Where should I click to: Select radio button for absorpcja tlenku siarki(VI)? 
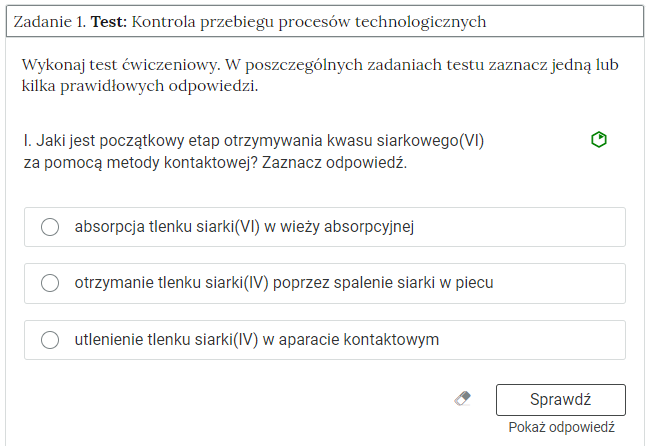click(50, 227)
